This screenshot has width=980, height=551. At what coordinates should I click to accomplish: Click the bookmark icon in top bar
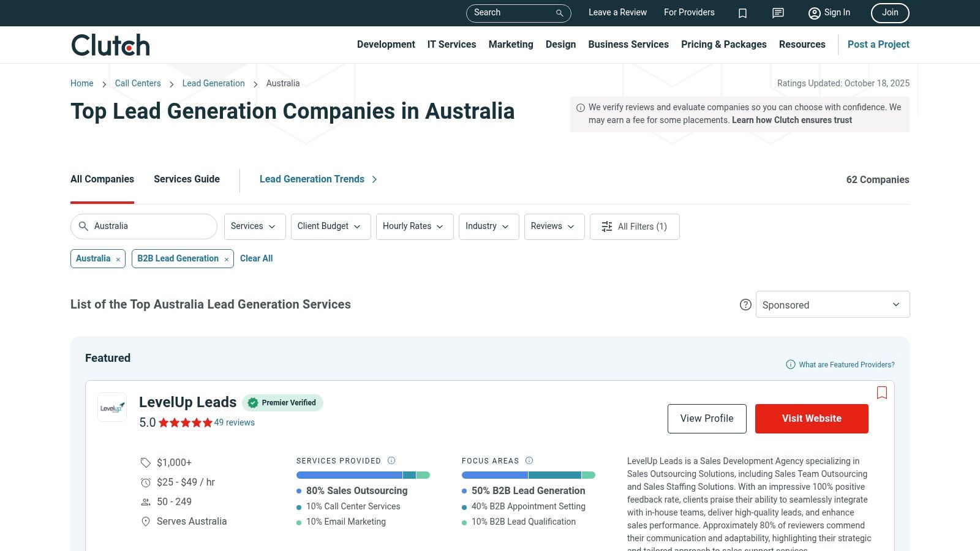(x=742, y=13)
